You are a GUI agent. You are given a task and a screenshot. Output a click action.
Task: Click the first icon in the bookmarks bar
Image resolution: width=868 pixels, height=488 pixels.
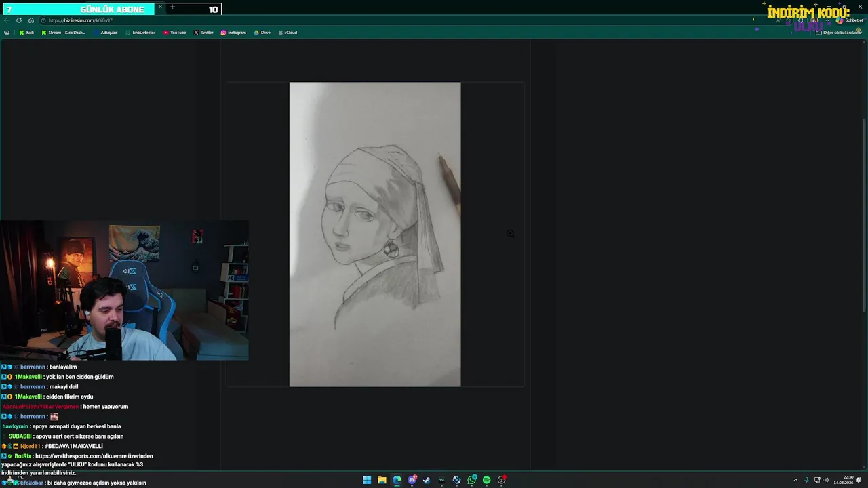(x=7, y=33)
